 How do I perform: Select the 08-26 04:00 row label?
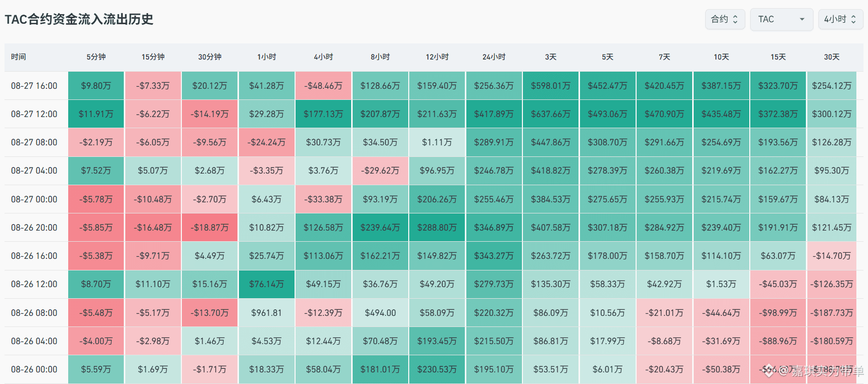coord(34,341)
